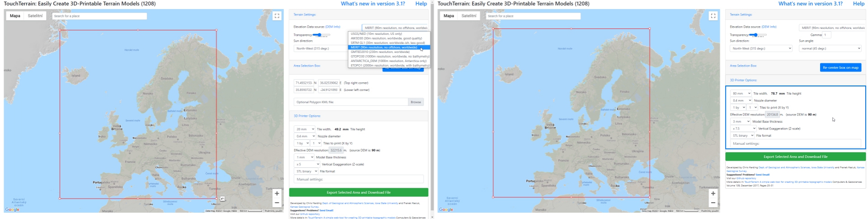Choose SRTM GL1 from elevation source list
Image resolution: width=868 pixels, height=219 pixels.
[387, 43]
